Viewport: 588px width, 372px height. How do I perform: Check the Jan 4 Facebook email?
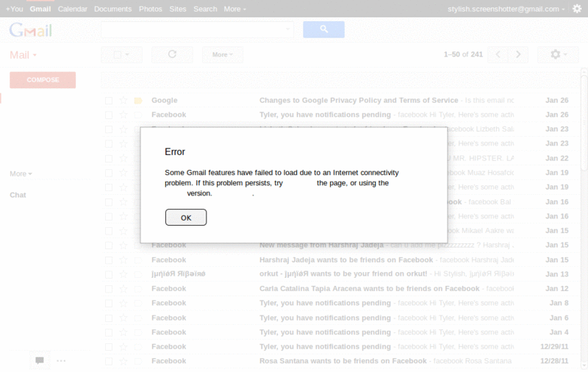click(109, 332)
